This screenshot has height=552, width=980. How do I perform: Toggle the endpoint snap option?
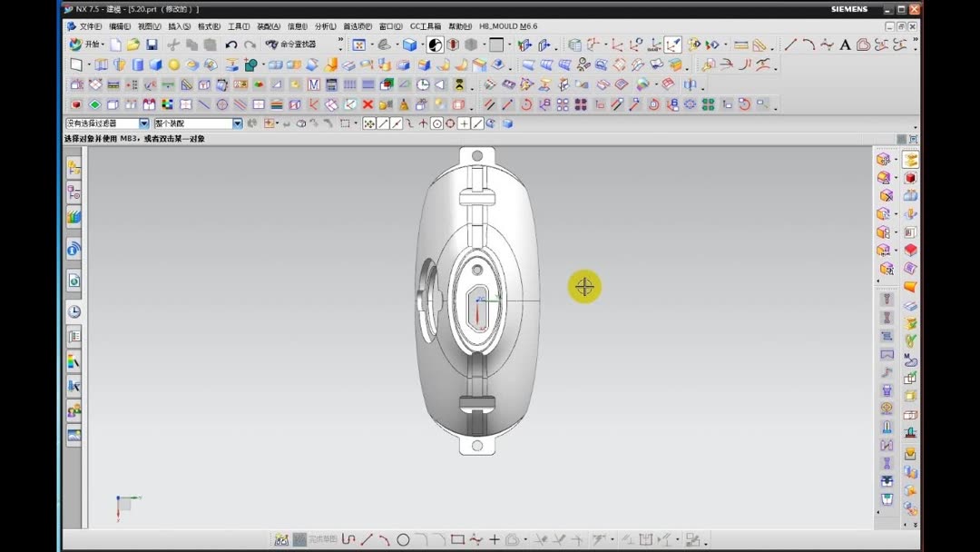384,123
